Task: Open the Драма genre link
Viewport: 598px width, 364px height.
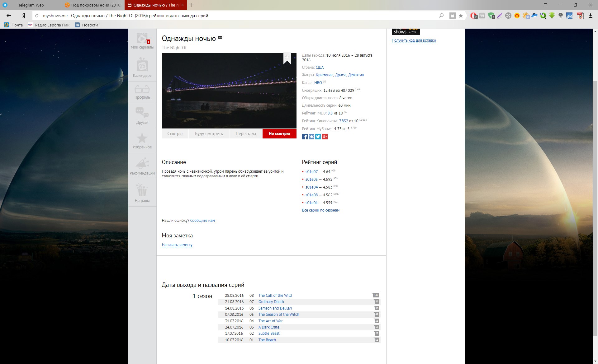Action: [x=341, y=75]
